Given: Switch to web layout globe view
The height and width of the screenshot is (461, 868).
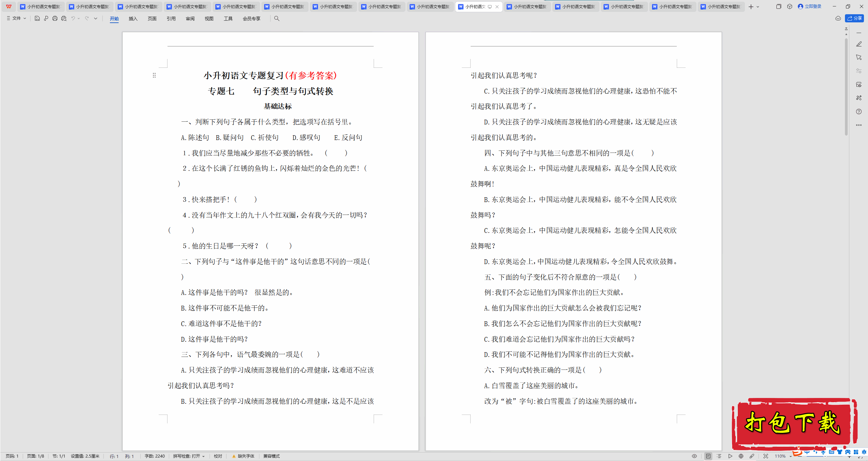Looking at the screenshot, I should 741,456.
